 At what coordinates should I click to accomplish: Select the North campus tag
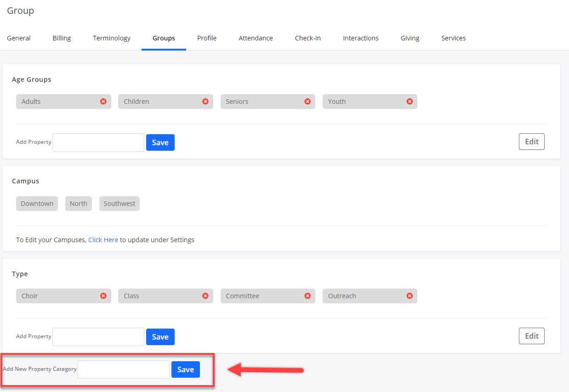pyautogui.click(x=79, y=204)
